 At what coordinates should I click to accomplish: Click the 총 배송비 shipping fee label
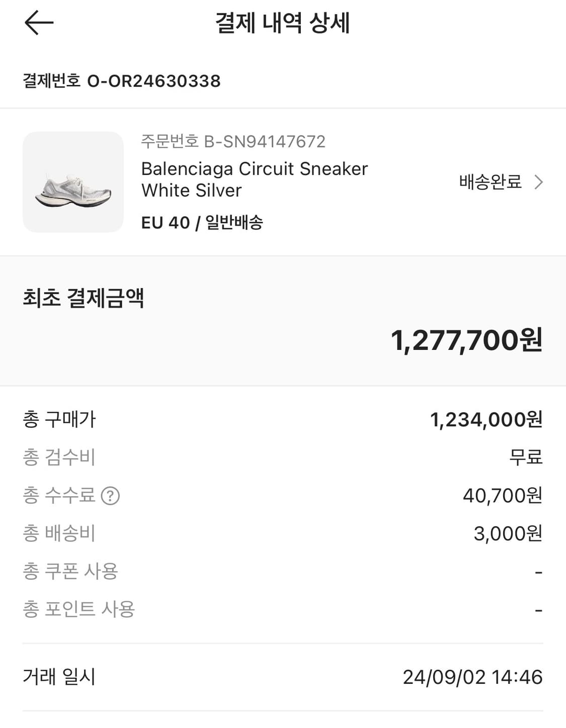click(x=59, y=533)
